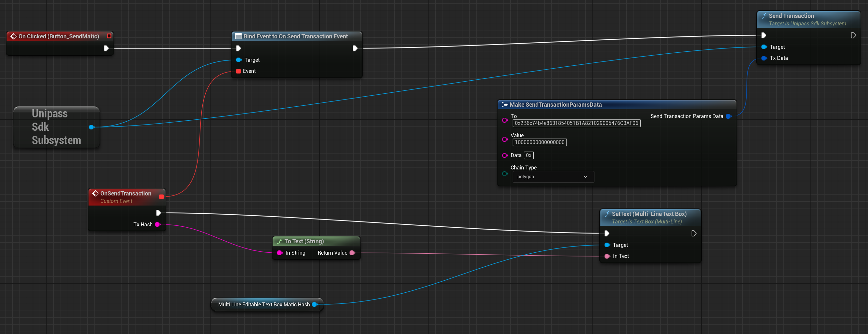Viewport: 868px width, 334px height.
Task: Click the To Text (String) function icon
Action: click(279, 241)
